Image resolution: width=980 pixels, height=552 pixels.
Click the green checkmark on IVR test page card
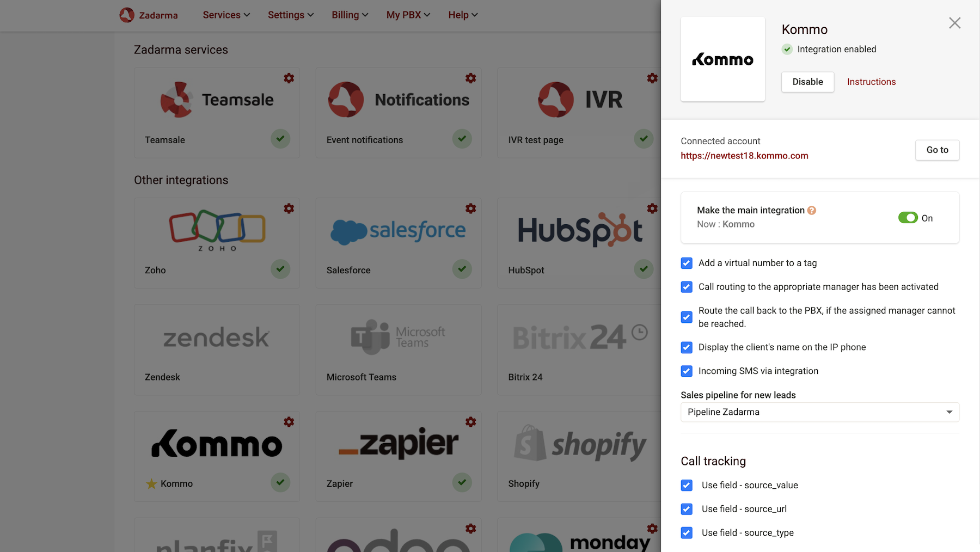[x=644, y=139]
